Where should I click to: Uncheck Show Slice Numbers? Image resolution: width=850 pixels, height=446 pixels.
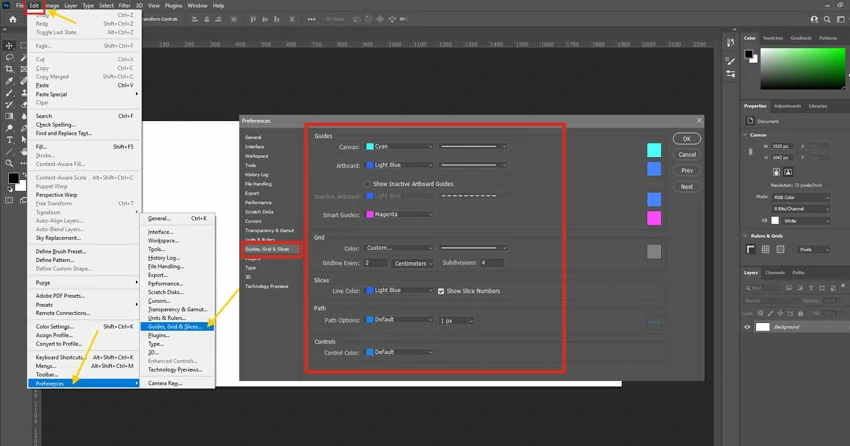441,291
